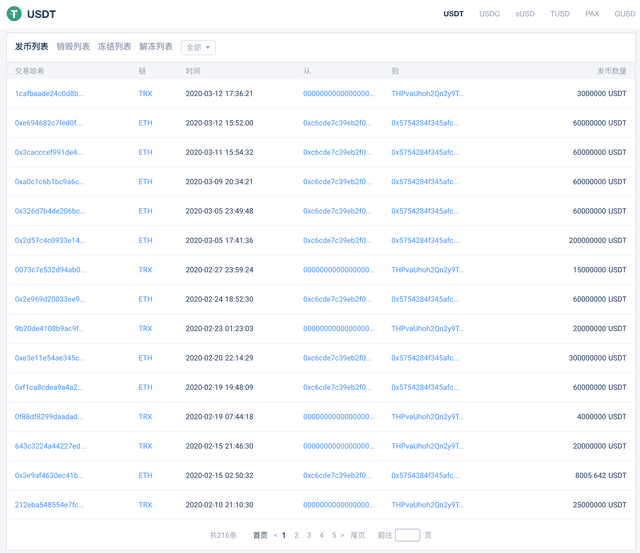Image resolution: width=640 pixels, height=553 pixels.
Task: Open transaction hash 0x2d57c4c0933e14...
Action: [x=50, y=240]
